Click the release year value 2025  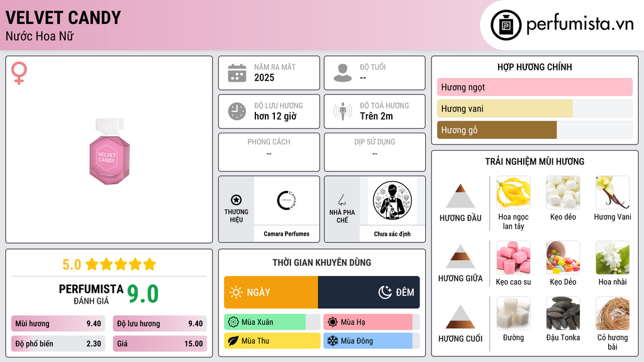[x=264, y=77]
